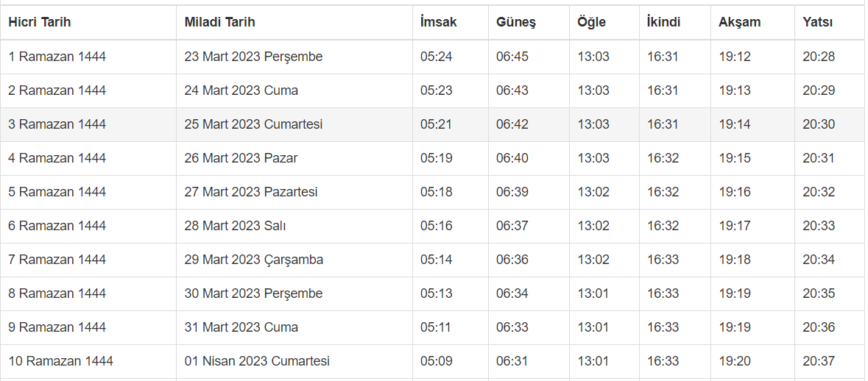Click the İkindi column header
Image resolution: width=868 pixels, height=381 pixels.
pos(663,22)
